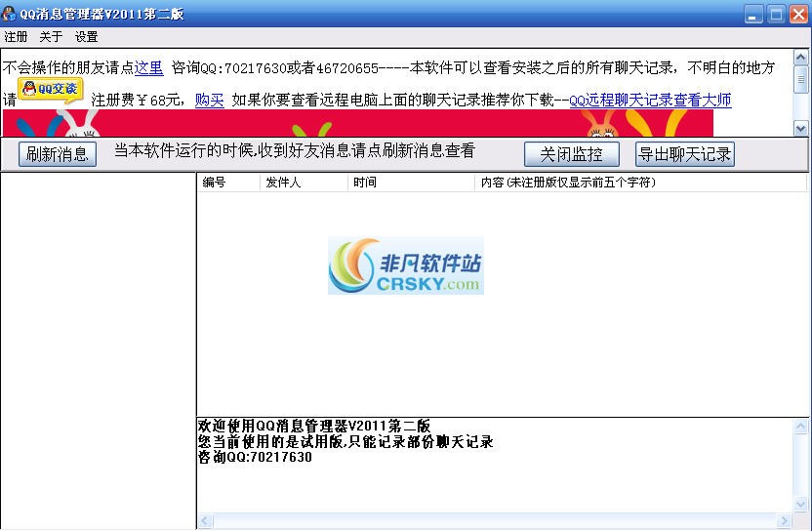Sort by the 发件人 column header

click(304, 183)
